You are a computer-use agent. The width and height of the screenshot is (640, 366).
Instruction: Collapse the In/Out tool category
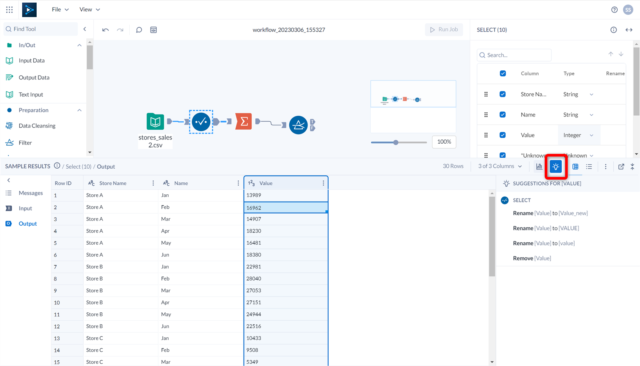(x=79, y=45)
